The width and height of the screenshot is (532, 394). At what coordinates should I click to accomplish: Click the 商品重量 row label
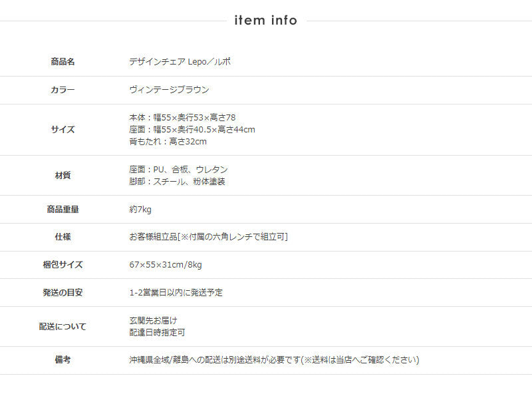tap(63, 210)
